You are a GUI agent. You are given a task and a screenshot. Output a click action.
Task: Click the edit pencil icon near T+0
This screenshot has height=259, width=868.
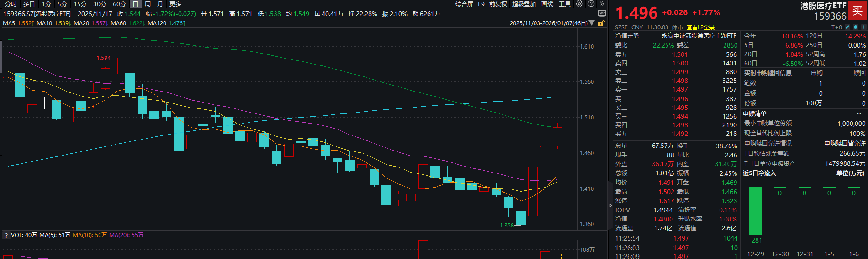pos(847,27)
